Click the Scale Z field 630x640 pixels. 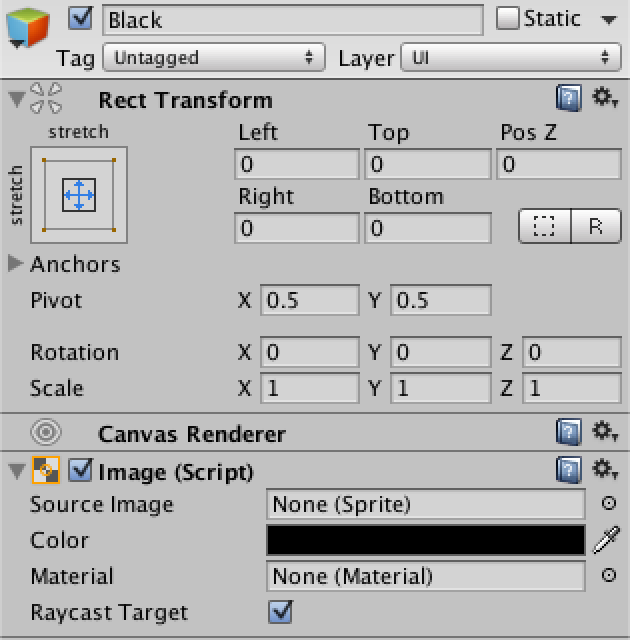pyautogui.click(x=572, y=388)
